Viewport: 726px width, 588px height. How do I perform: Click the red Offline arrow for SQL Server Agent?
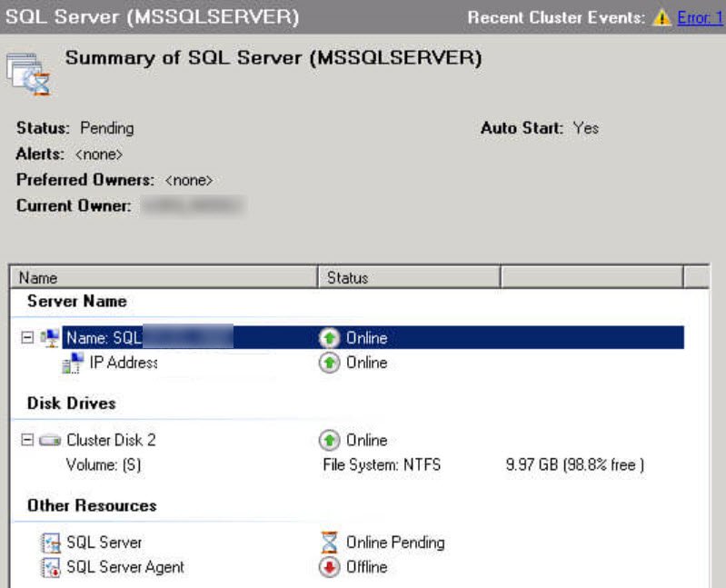329,567
